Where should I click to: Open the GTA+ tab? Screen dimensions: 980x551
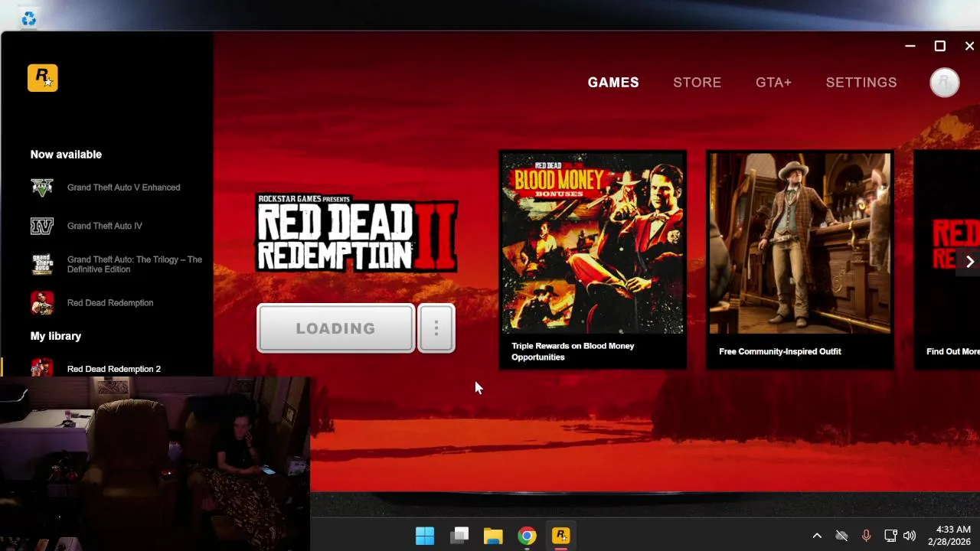pyautogui.click(x=773, y=83)
